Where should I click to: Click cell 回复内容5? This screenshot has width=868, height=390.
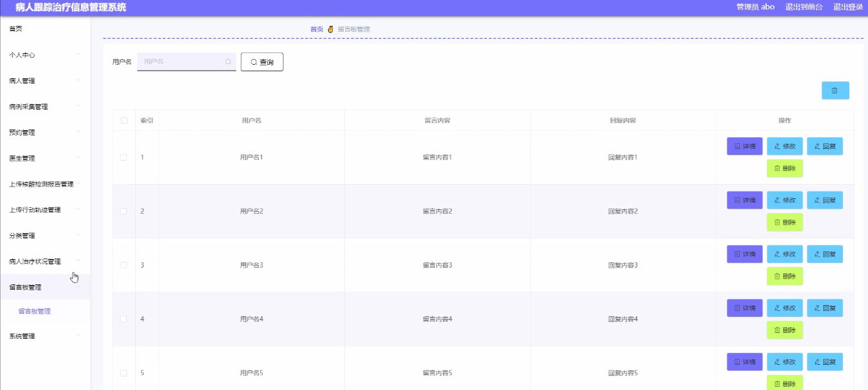[623, 373]
